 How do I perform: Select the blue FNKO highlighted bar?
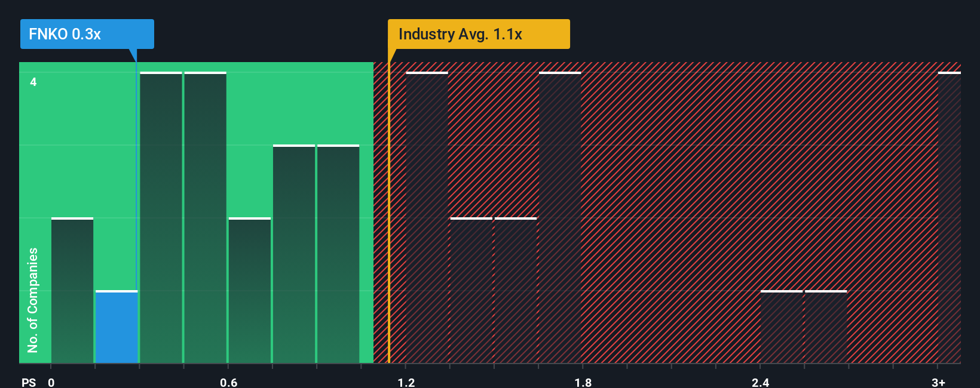pos(117,327)
